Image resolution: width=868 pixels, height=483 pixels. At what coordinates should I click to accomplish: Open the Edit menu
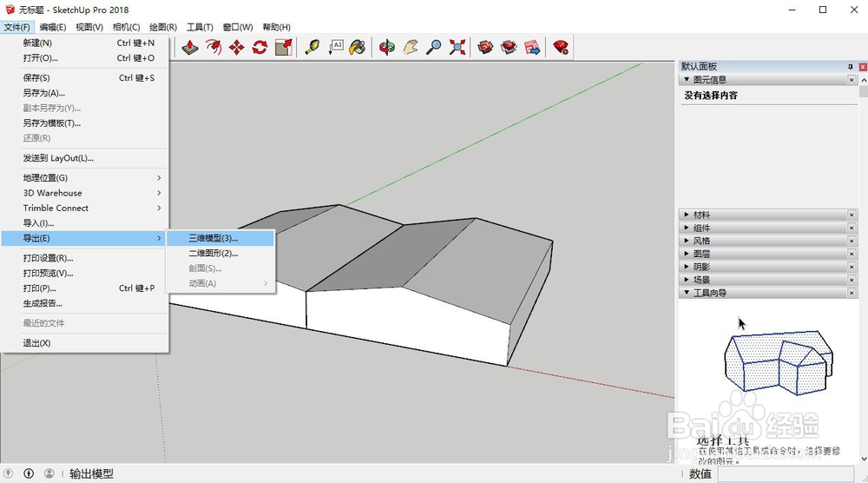tap(53, 27)
